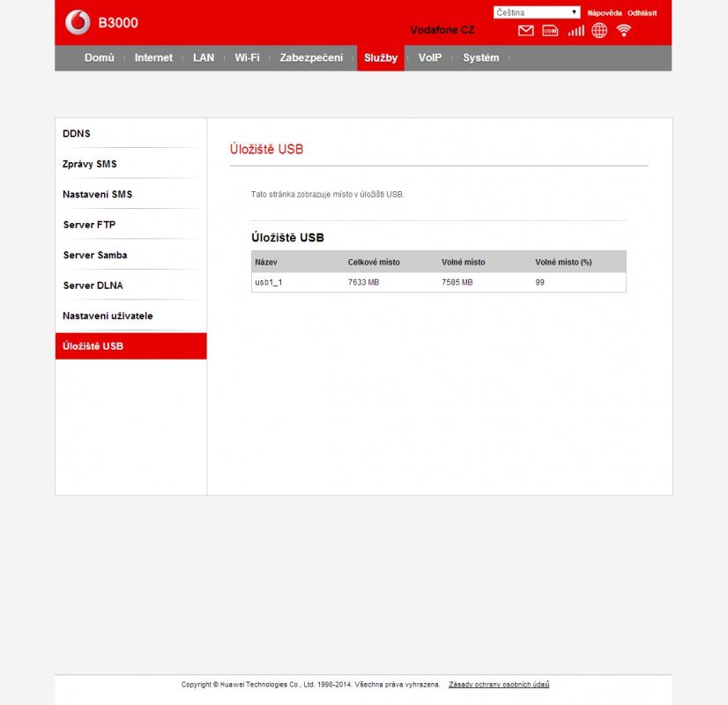This screenshot has height=705, width=728.
Task: Open the Čeština language dropdown
Action: click(536, 12)
